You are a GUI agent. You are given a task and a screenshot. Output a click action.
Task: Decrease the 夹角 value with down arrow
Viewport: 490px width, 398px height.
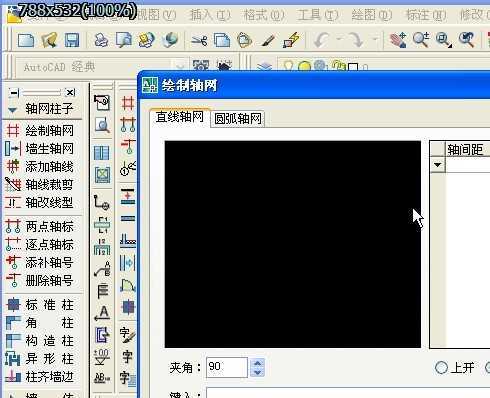point(257,372)
